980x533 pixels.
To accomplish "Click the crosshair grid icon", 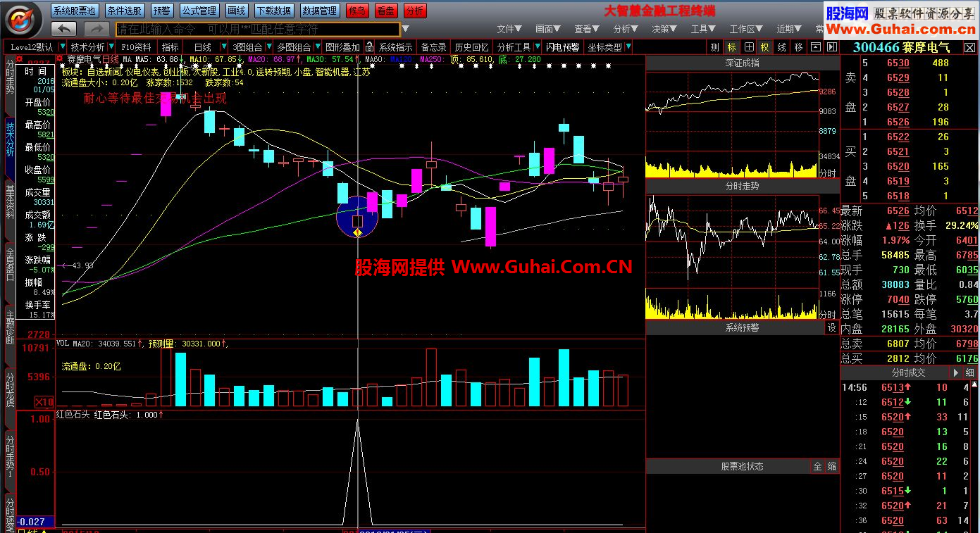I will (x=748, y=47).
